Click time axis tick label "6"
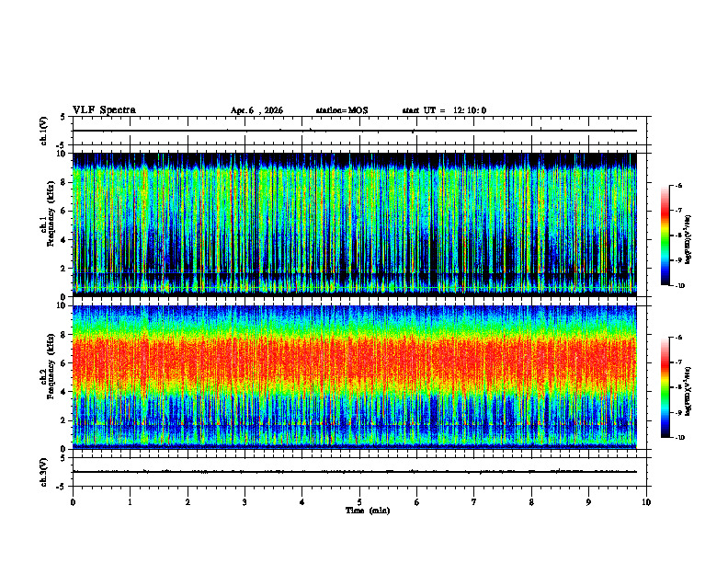Viewport: 728px width, 563px height. click(417, 502)
